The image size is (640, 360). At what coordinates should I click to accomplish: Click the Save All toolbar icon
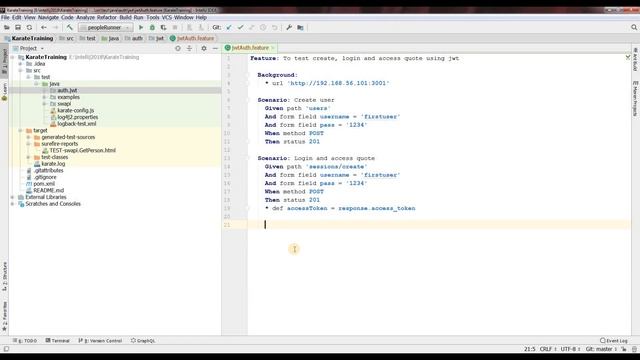pos(18,27)
